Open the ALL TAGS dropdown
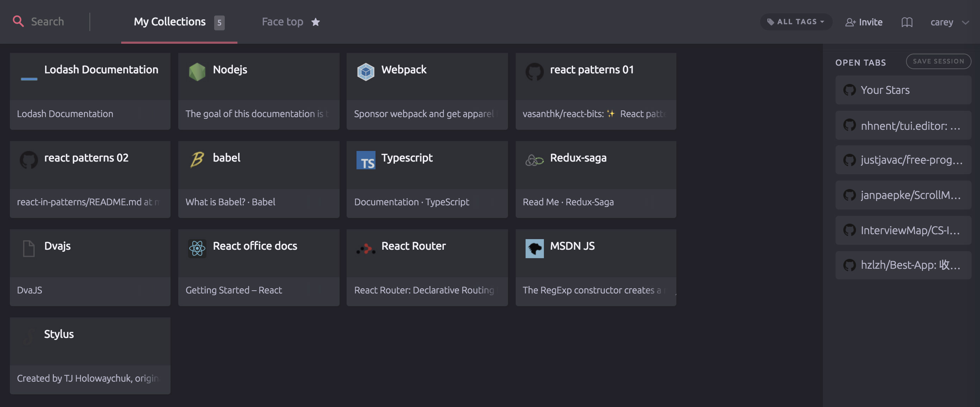This screenshot has height=407, width=980. (796, 22)
